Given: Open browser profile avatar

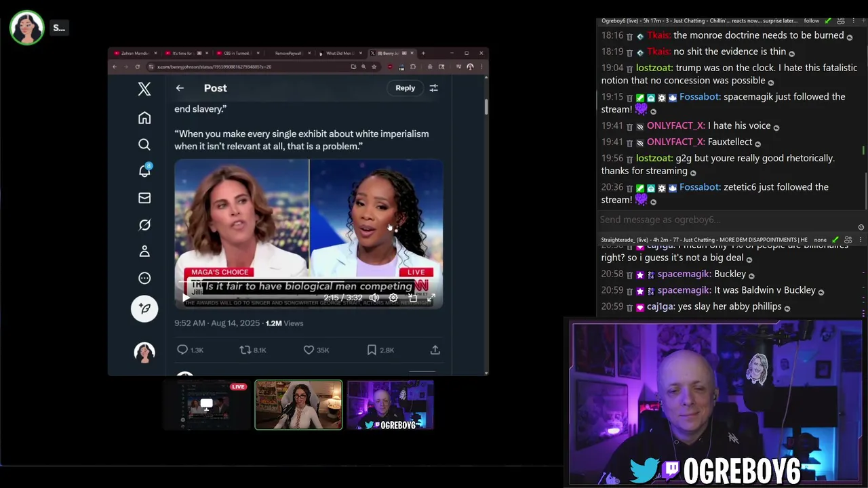Looking at the screenshot, I should pos(470,66).
